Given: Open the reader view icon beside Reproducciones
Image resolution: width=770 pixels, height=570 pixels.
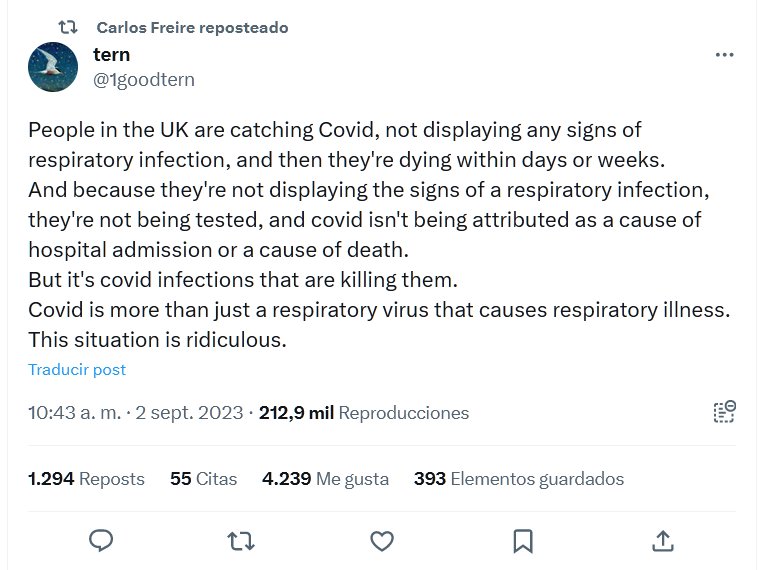Looking at the screenshot, I should coord(725,412).
